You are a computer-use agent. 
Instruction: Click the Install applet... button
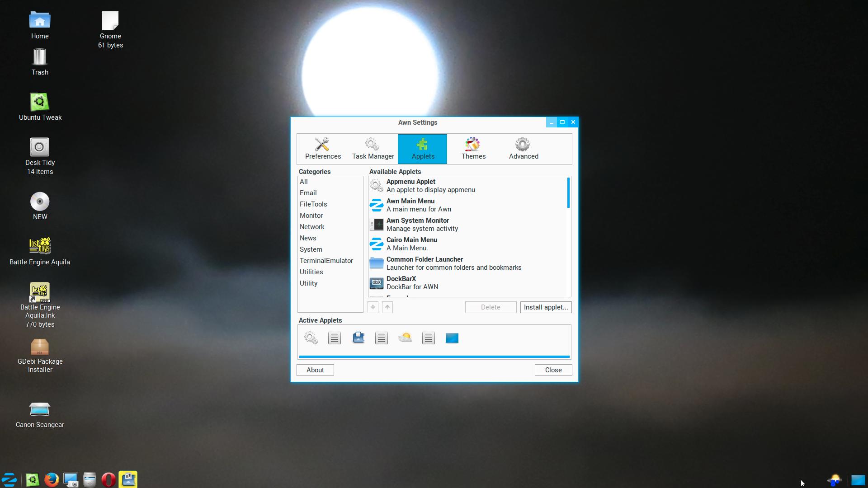pyautogui.click(x=546, y=307)
